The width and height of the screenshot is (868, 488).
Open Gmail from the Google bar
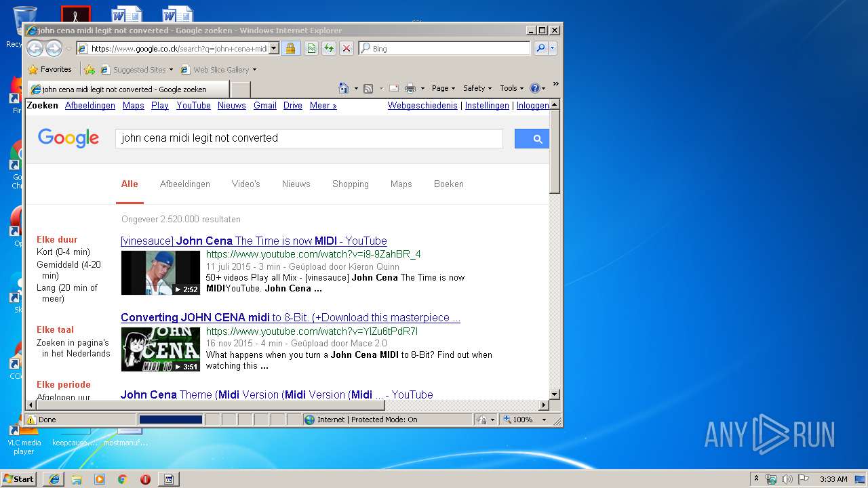pyautogui.click(x=265, y=106)
